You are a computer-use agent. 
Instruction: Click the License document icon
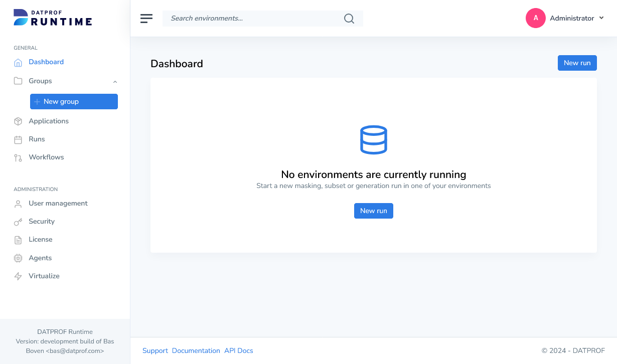[x=18, y=240]
